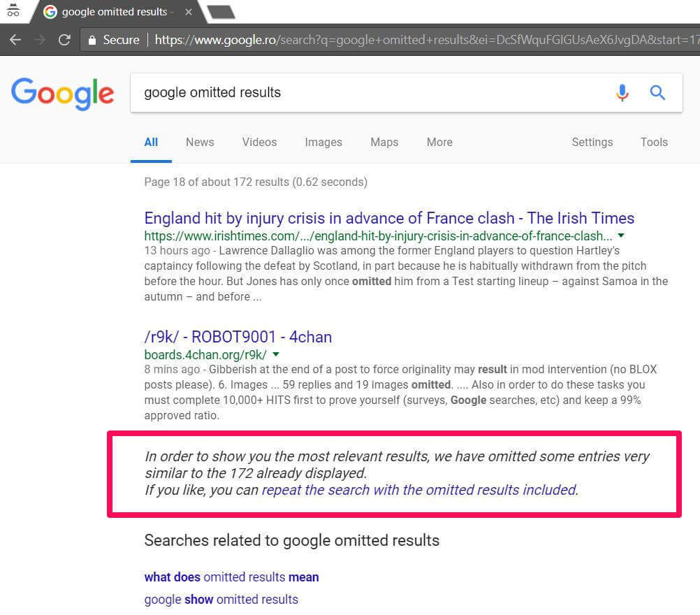Switch to the Maps tab
Image resolution: width=700 pixels, height=615 pixels.
click(x=384, y=142)
